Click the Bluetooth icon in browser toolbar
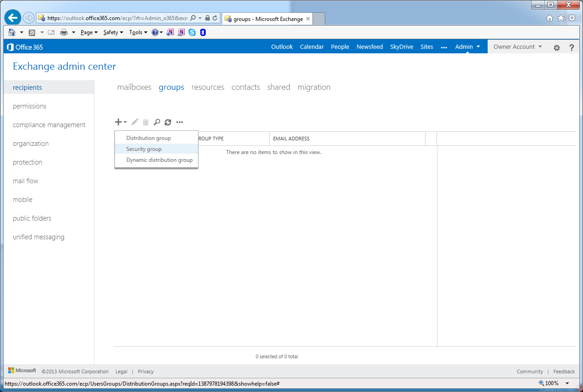Image resolution: width=583 pixels, height=392 pixels. 203,32
